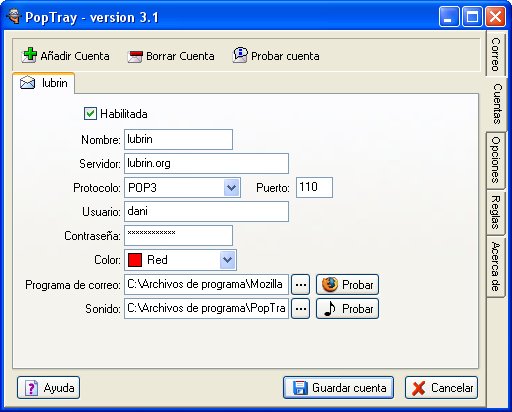Viewport: 512px width, 412px height.
Task: Click the PopTray title bar app icon
Action: [x=14, y=17]
